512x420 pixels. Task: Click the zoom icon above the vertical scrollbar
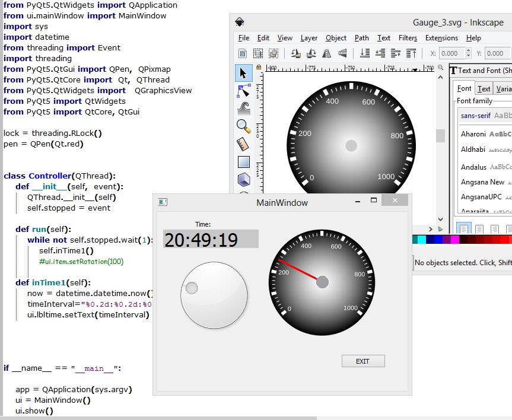tap(440, 68)
